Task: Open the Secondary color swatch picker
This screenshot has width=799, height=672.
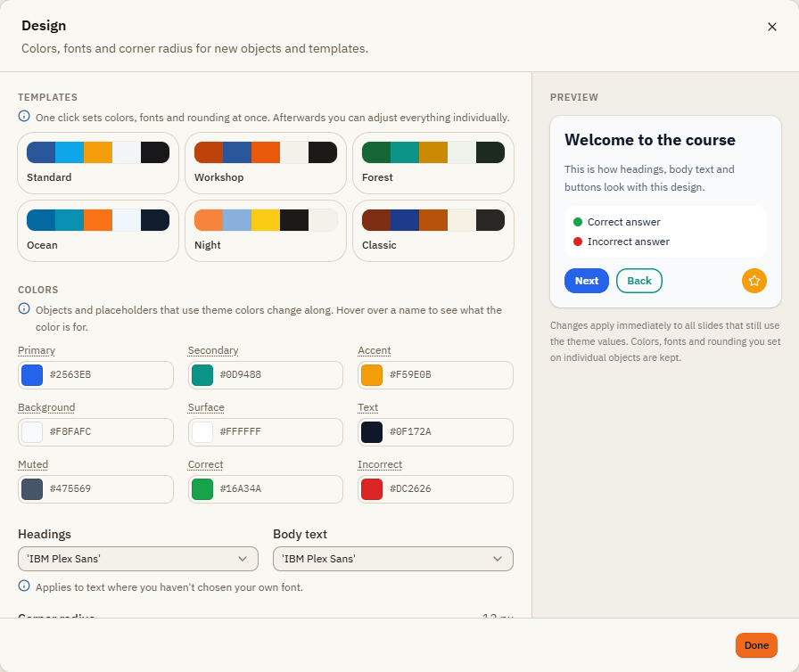Action: (202, 375)
